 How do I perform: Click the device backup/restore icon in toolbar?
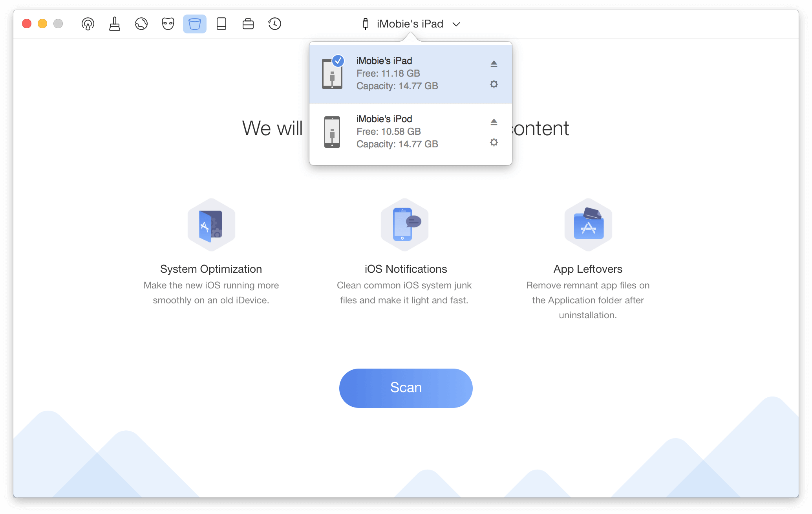point(274,24)
